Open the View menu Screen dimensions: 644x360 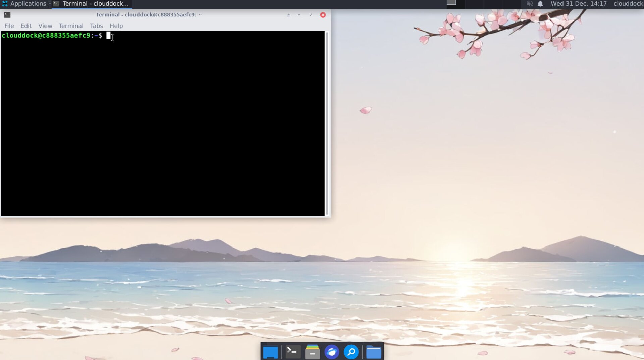pos(45,26)
